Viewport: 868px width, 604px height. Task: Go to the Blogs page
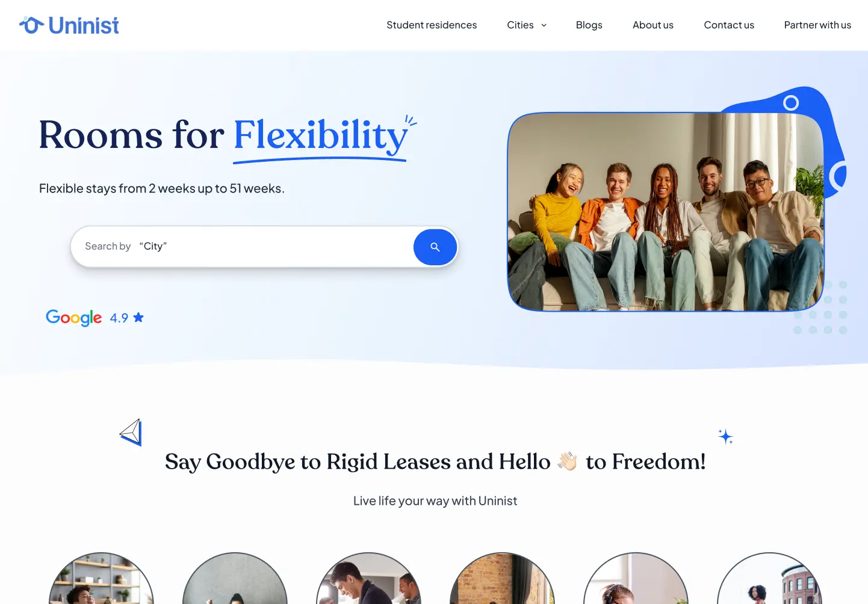[589, 25]
